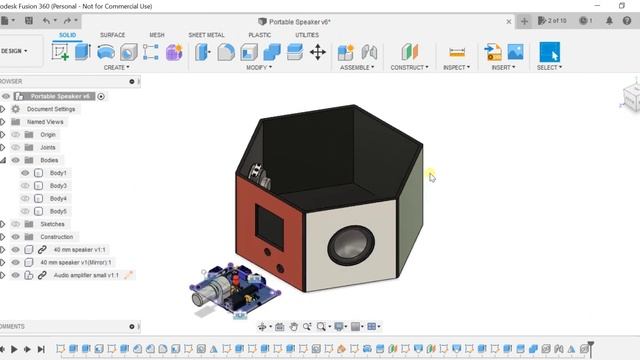Click the activate radio button beside Portable Speaker v6

point(101,96)
